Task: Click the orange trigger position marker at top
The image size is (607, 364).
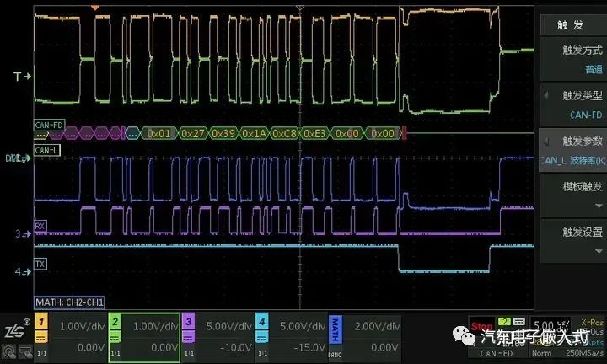Action: (94, 8)
